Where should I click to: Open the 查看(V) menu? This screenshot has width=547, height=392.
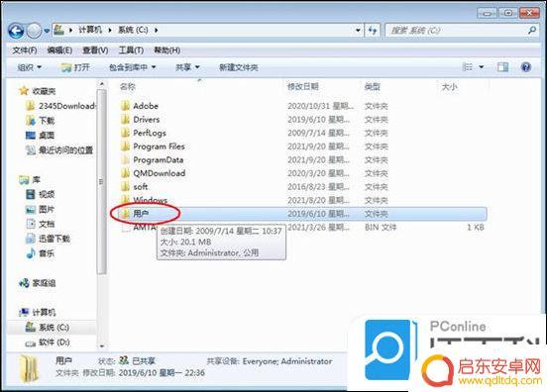95,50
